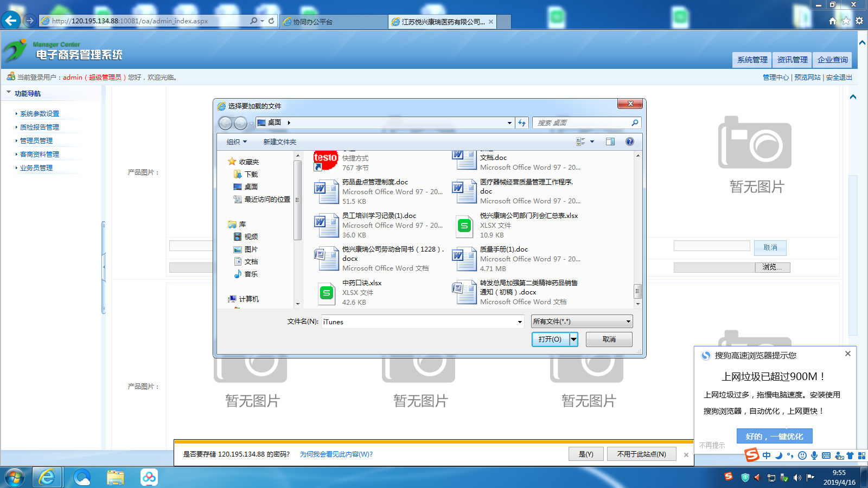Viewport: 868px width, 488px height.
Task: Click the file list vertical scrollbar
Action: pos(637,228)
